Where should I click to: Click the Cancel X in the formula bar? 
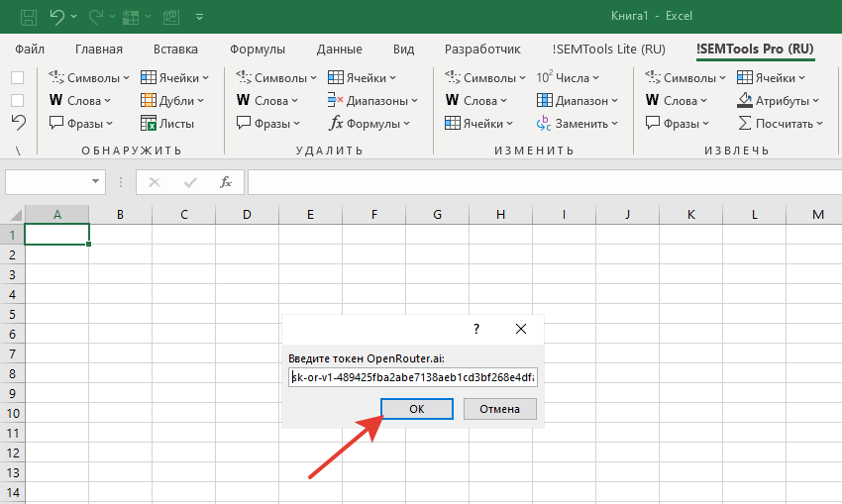pyautogui.click(x=155, y=182)
